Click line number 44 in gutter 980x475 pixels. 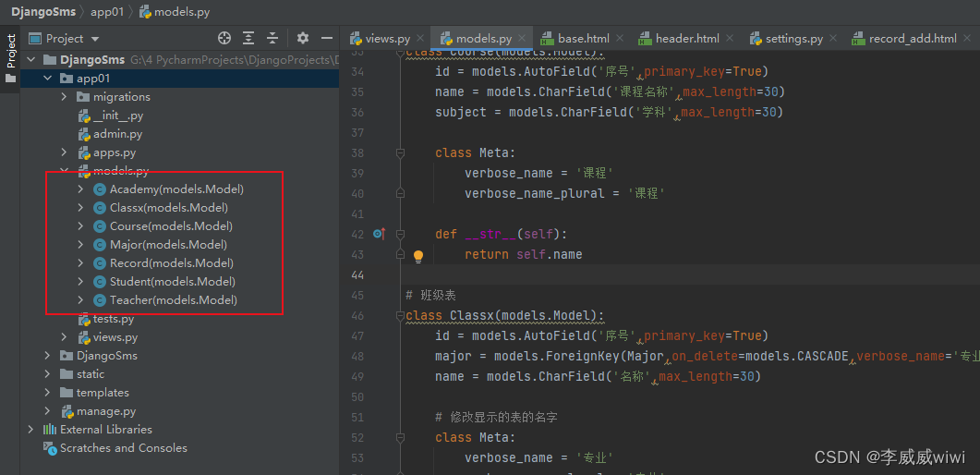coord(357,274)
